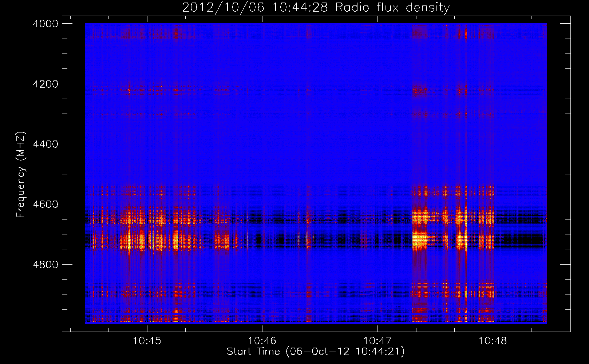
Task: Click the '4200' frequency axis label
Action: pyautogui.click(x=46, y=84)
